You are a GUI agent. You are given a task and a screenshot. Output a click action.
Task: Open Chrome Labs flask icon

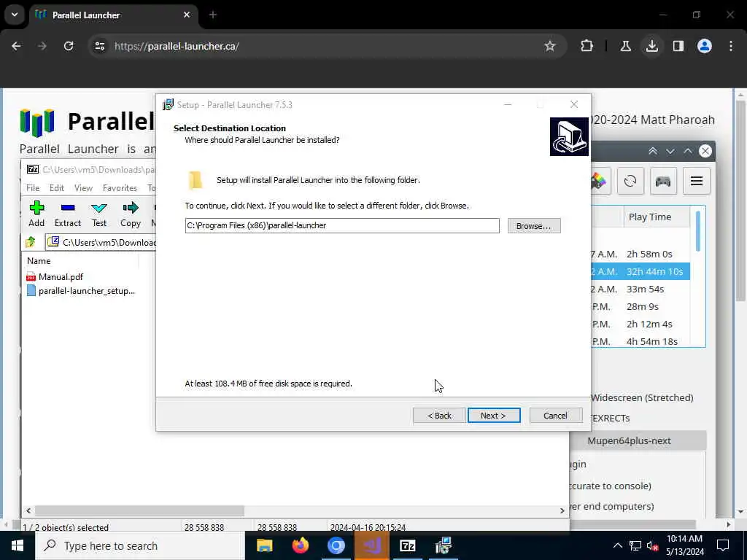tap(625, 46)
